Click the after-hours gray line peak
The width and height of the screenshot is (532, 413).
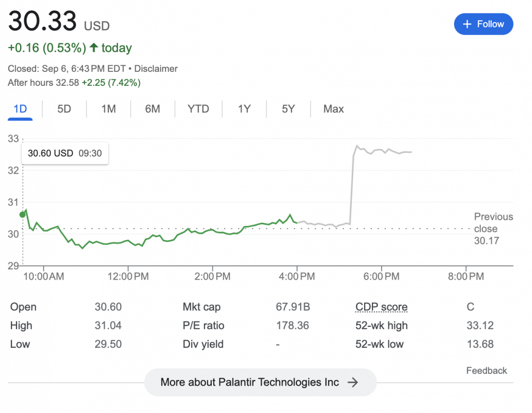(x=356, y=146)
